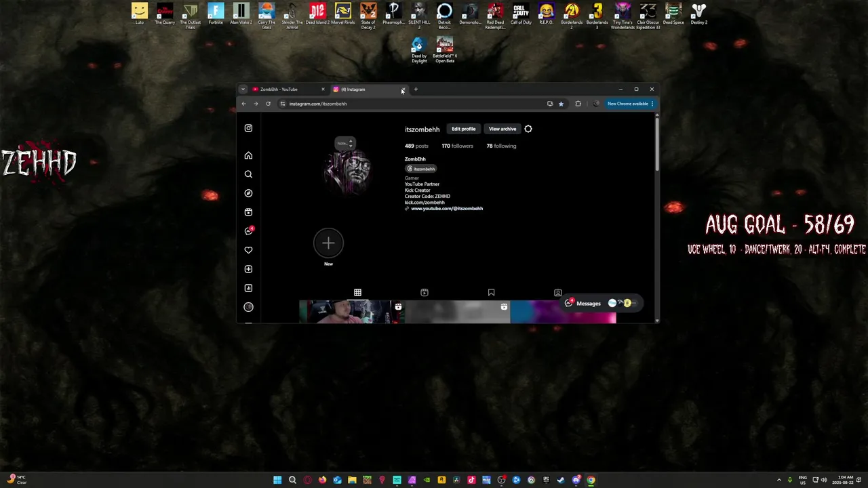Add New story highlight plus circle
The image size is (868, 488).
328,243
